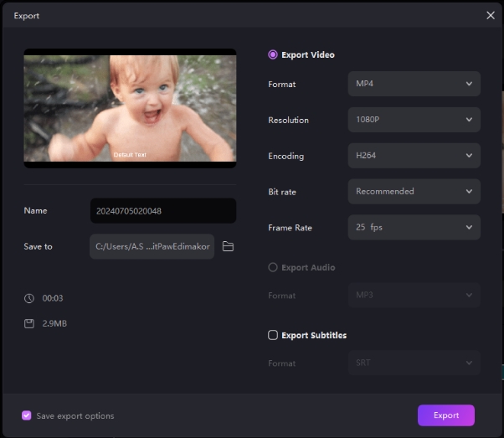Click the Name field containing 20240705020048
Screen dimensions: 504x438
(x=163, y=211)
